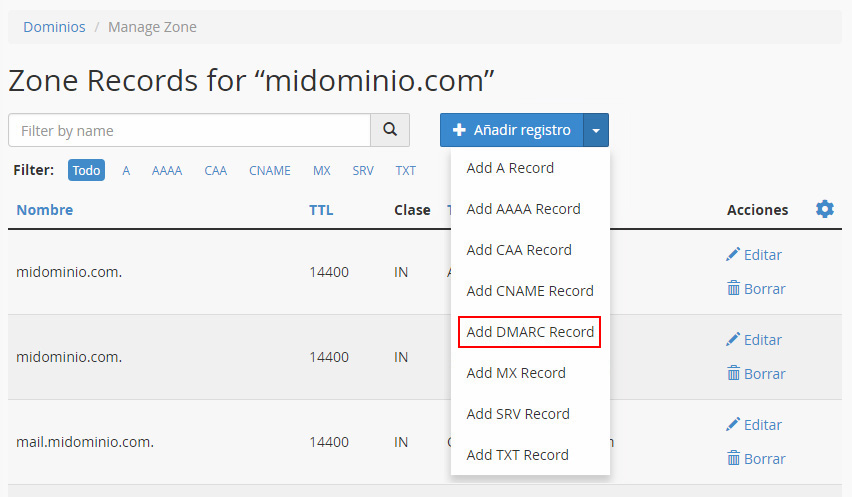Click Editar for the first midominio.com record
Screen dimensions: 852x497
pyautogui.click(x=754, y=255)
